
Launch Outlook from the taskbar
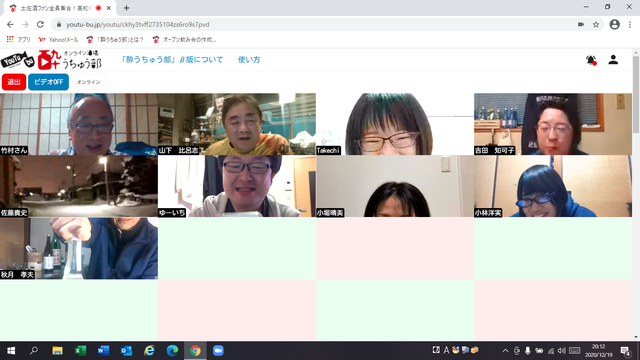pos(126,351)
